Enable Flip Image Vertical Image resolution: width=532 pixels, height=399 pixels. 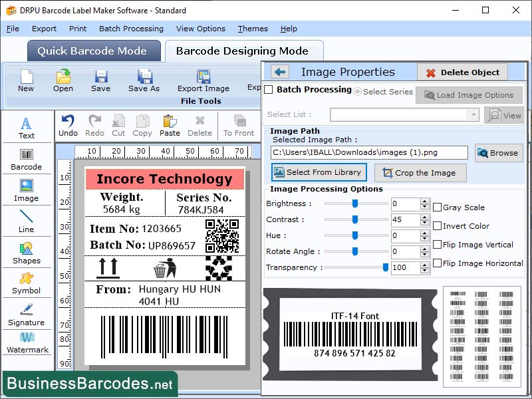[x=438, y=245]
